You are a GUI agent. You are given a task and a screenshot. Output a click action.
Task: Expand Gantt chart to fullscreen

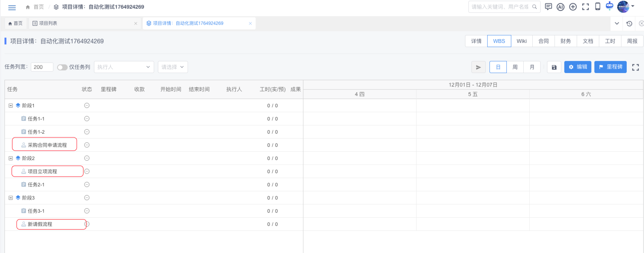click(635, 67)
